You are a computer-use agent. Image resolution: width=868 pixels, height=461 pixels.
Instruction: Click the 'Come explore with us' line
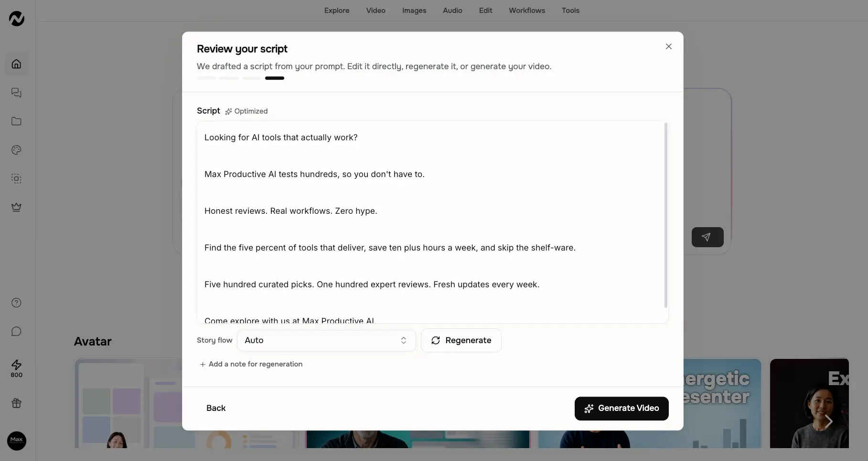(x=290, y=320)
